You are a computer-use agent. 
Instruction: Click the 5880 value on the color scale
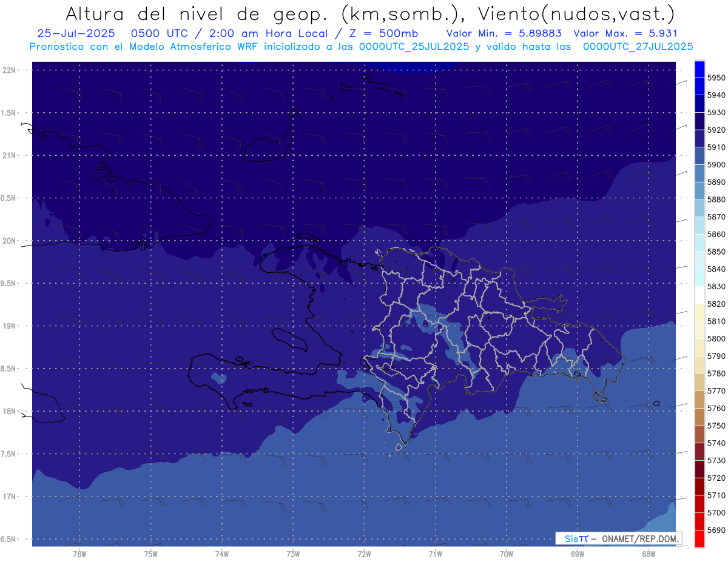click(x=716, y=199)
